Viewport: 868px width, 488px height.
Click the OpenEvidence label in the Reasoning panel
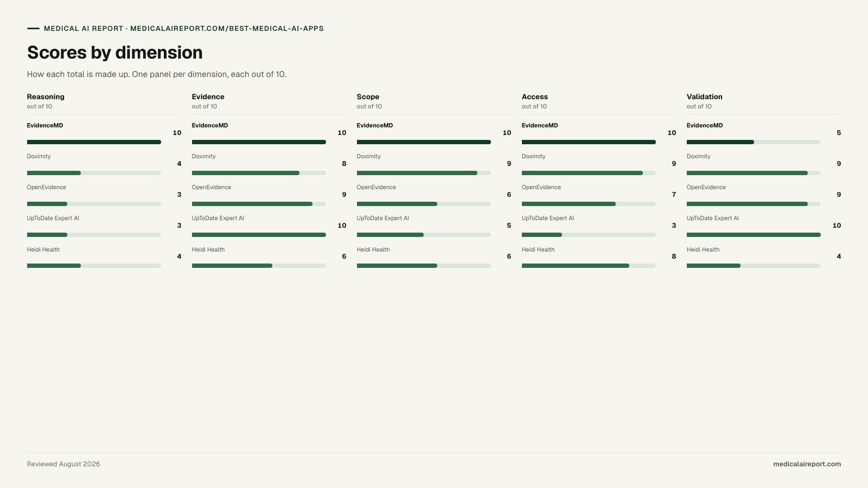point(47,187)
